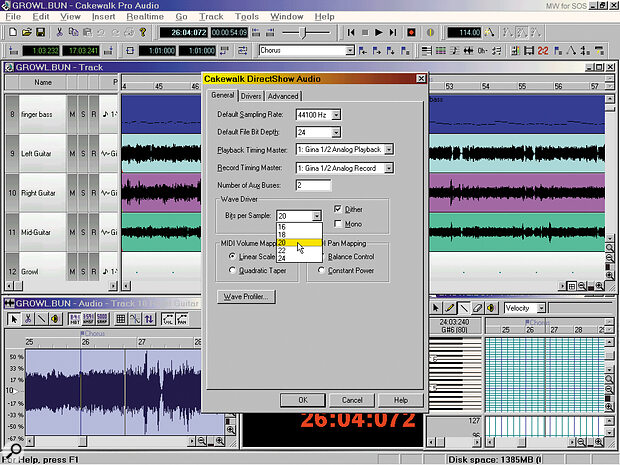Rewind to start of song
Viewport: 620px width, 465px height.
click(351, 32)
